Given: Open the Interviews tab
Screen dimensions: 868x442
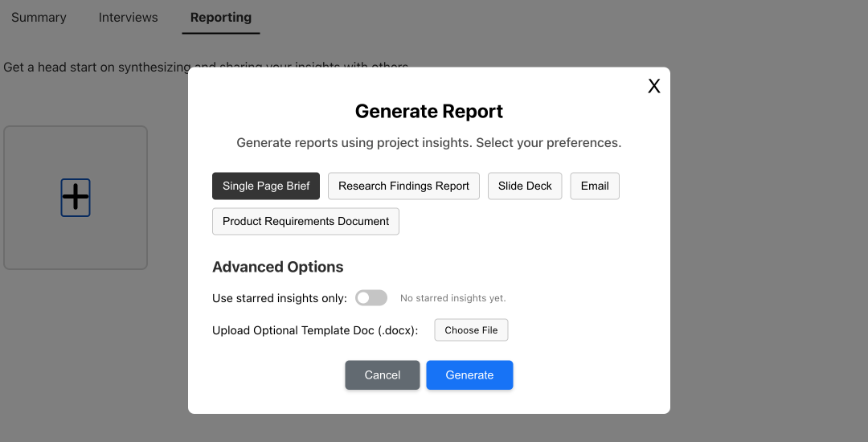Looking at the screenshot, I should click(128, 18).
